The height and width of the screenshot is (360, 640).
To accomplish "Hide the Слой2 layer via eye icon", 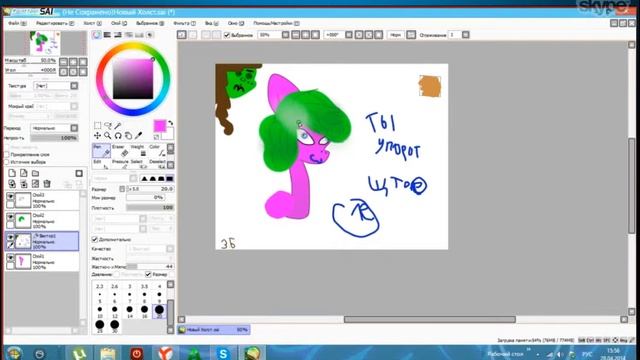I will pyautogui.click(x=10, y=217).
